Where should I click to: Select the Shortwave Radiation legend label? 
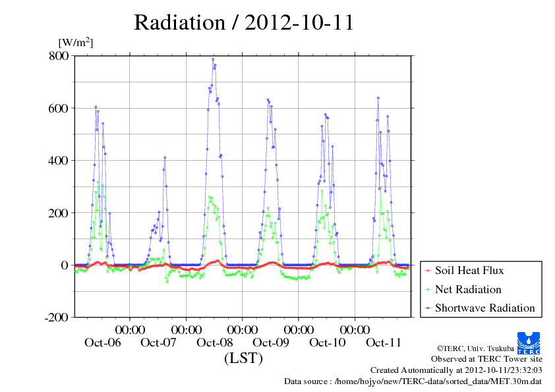(484, 308)
